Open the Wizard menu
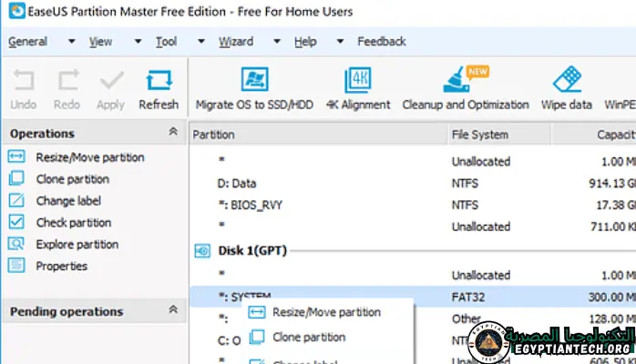Viewport: 636px width, 364px height. click(x=236, y=42)
